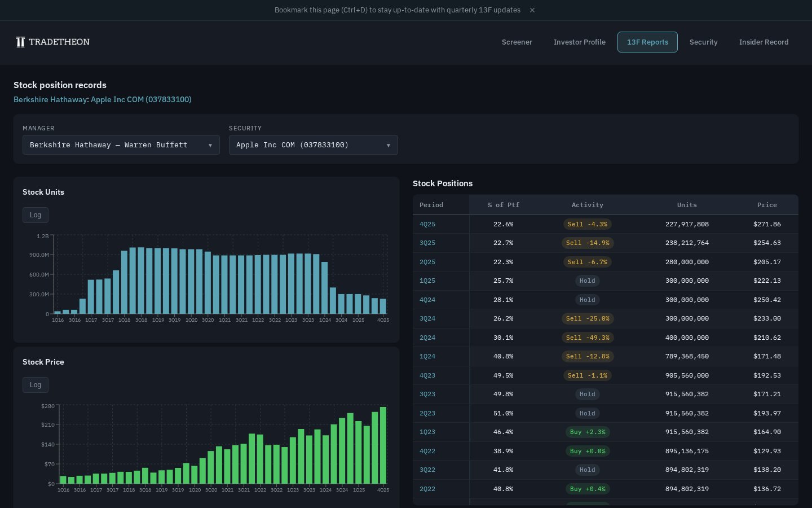Toggle Log scale on Stock Price chart
The width and height of the screenshot is (812, 508).
coord(36,385)
